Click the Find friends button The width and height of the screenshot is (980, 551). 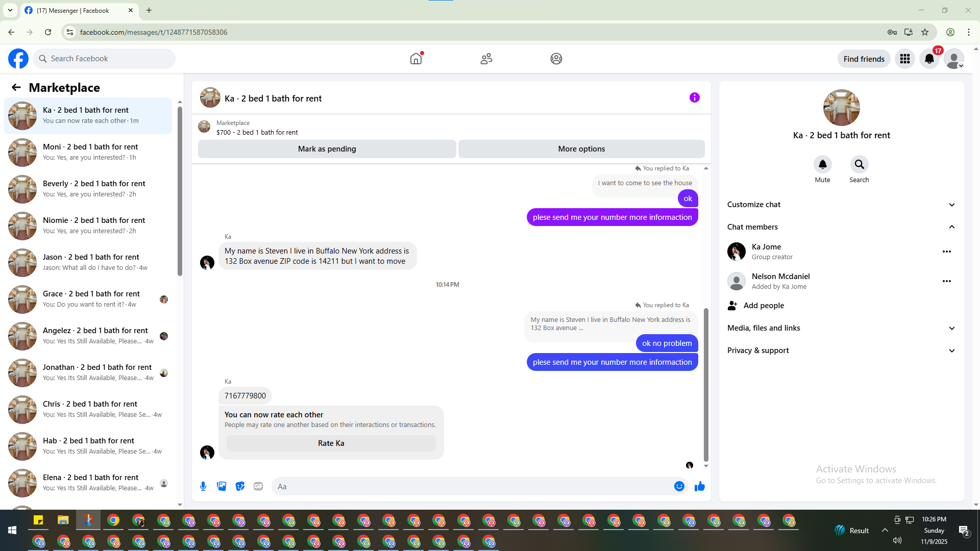[x=864, y=59]
